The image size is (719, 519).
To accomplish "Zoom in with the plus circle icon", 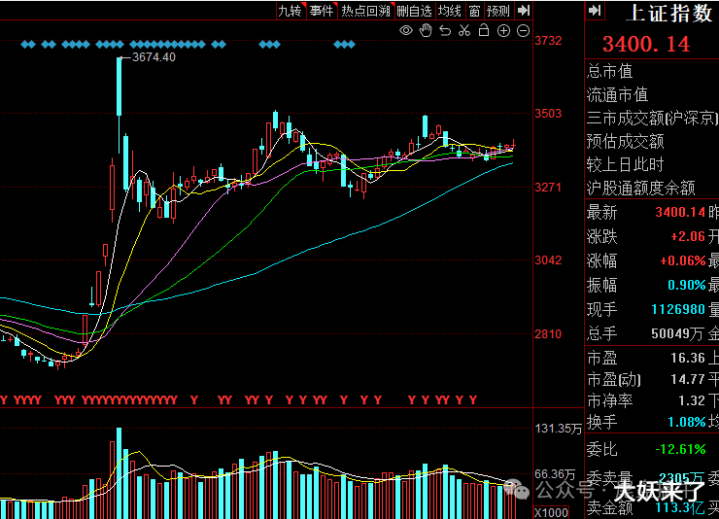I will (x=503, y=31).
